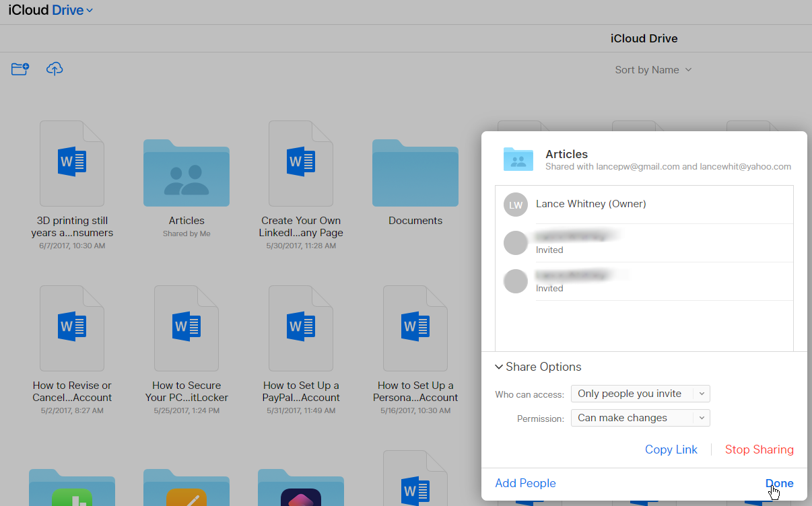Click the '5/16/2017, 10:30 AM' date text
The height and width of the screenshot is (506, 812).
415,410
